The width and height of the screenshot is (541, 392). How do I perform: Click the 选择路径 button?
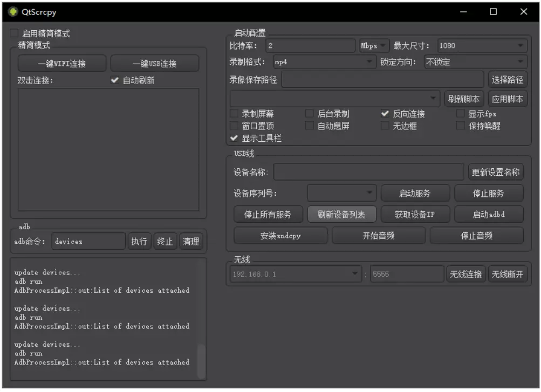[508, 80]
